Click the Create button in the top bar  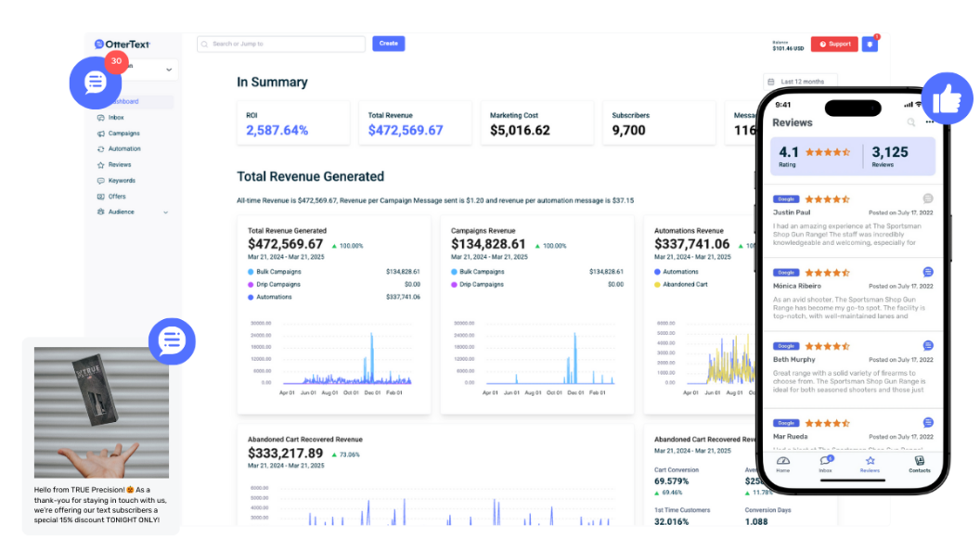388,44
